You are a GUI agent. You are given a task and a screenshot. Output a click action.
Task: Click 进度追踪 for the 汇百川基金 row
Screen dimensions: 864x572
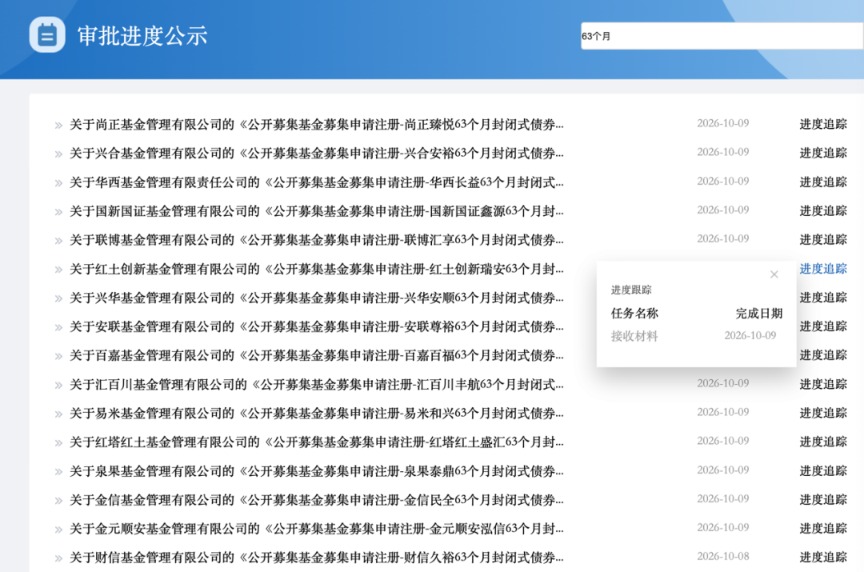click(823, 384)
